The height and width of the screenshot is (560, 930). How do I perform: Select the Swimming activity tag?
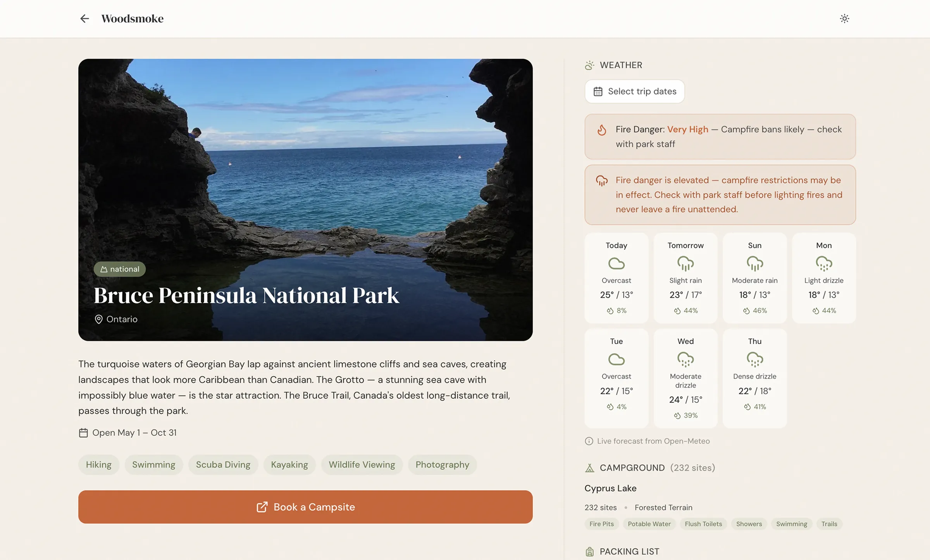click(x=153, y=464)
